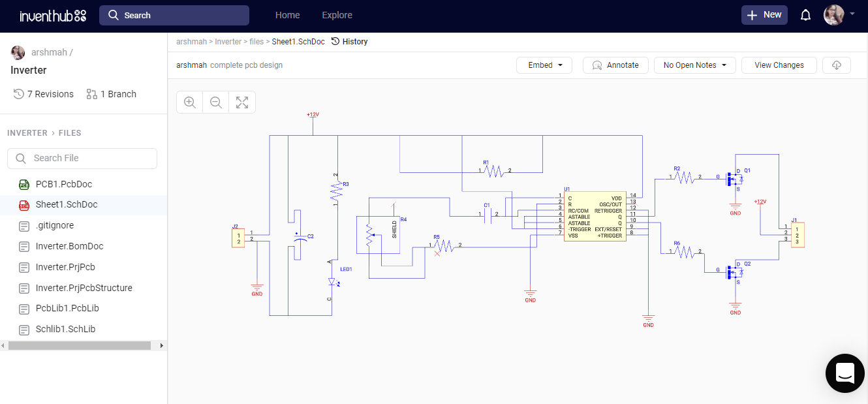This screenshot has height=404, width=868.
Task: Select the PCB1.PcbDoc file
Action: click(64, 184)
